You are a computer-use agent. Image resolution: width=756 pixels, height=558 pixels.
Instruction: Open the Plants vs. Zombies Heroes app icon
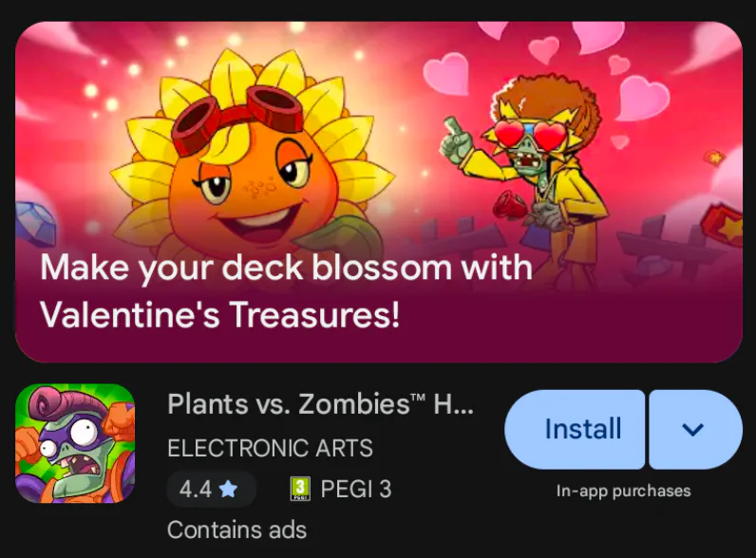click(x=75, y=443)
